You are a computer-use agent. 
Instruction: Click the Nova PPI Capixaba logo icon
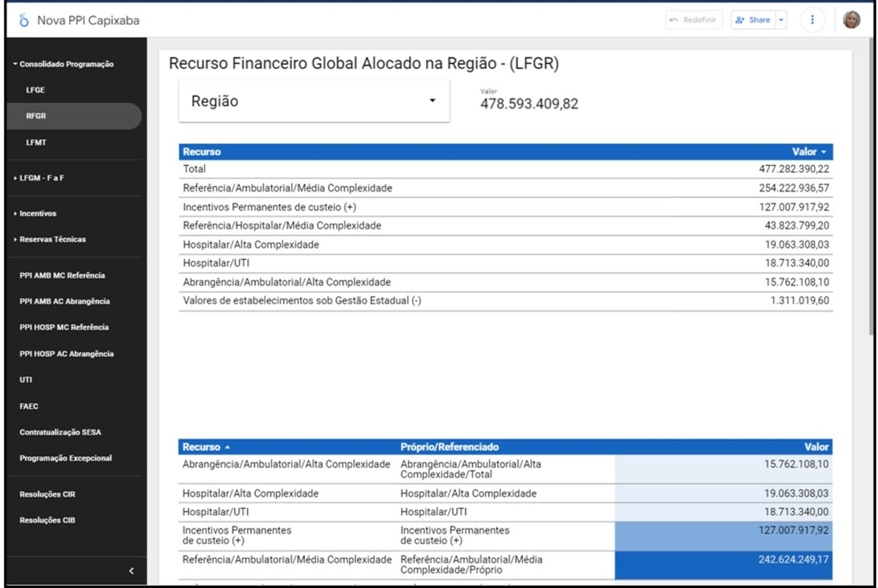[24, 20]
